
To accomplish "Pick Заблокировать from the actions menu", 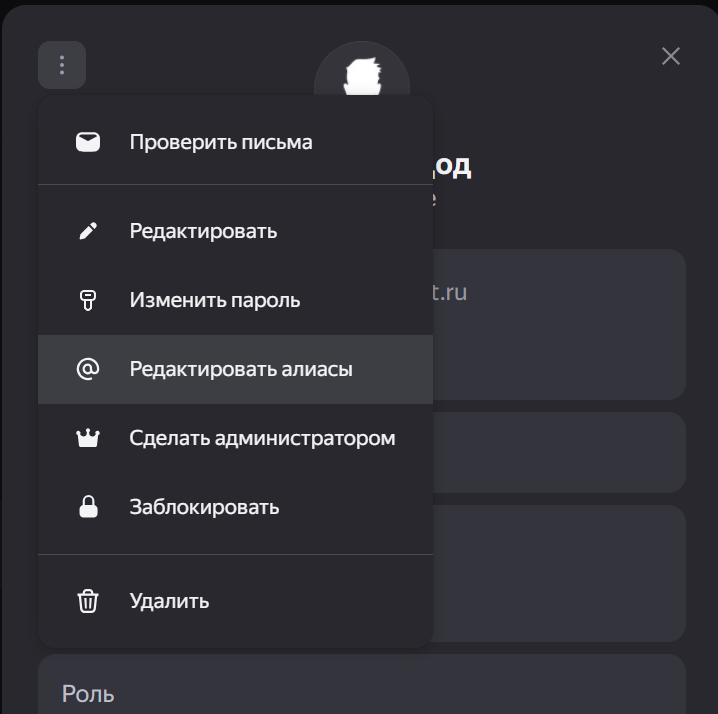I will 204,507.
